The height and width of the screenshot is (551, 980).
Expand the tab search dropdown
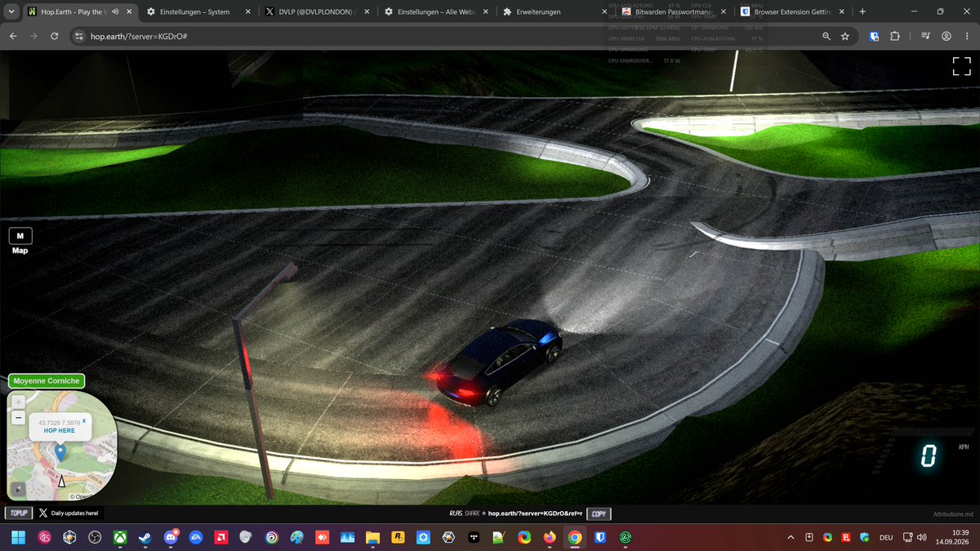coord(11,12)
